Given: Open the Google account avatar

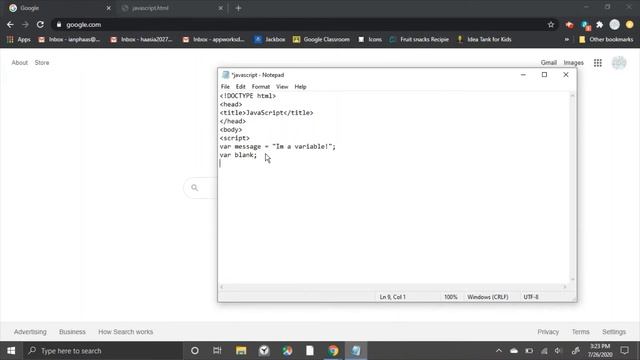Looking at the screenshot, I should pos(619,63).
